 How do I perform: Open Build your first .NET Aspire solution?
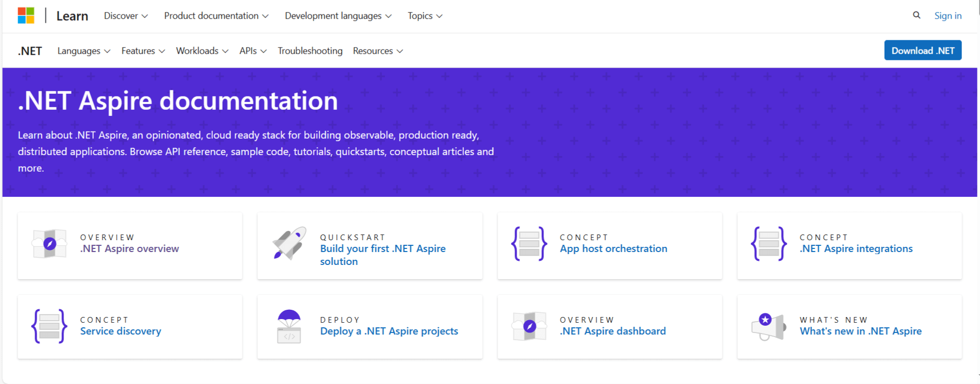coord(383,255)
